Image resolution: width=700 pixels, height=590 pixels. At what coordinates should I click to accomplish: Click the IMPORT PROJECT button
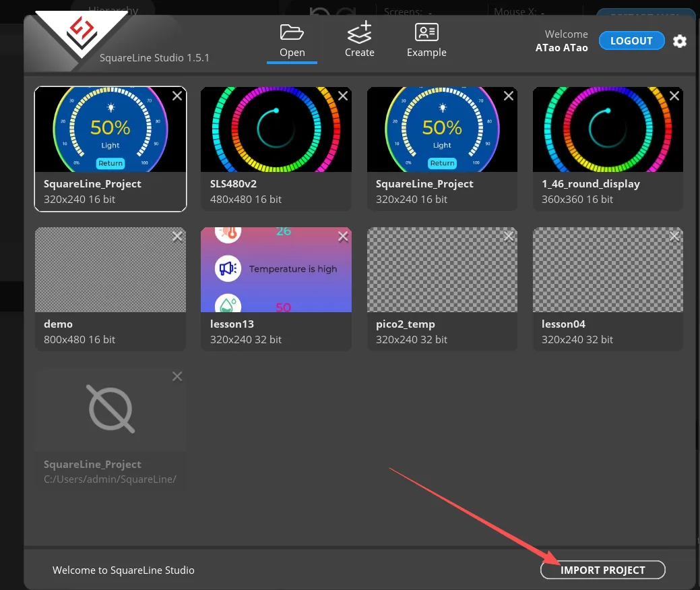coord(603,570)
